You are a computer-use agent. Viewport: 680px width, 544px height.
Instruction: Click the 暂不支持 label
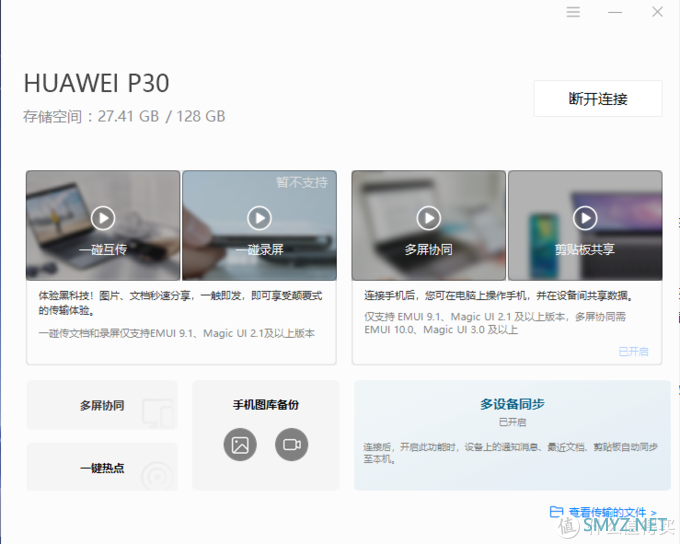(302, 182)
